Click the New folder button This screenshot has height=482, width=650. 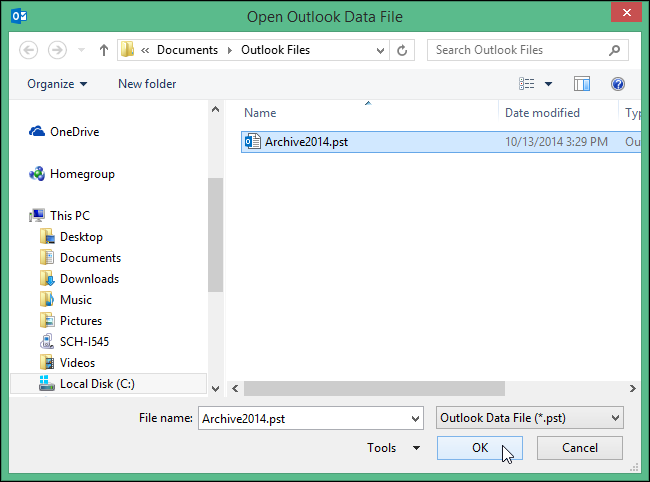point(147,84)
